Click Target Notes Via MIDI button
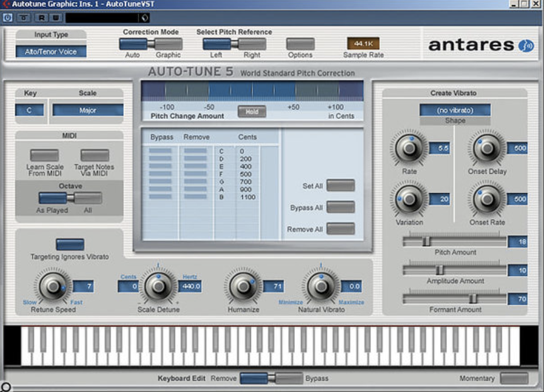 pyautogui.click(x=95, y=155)
